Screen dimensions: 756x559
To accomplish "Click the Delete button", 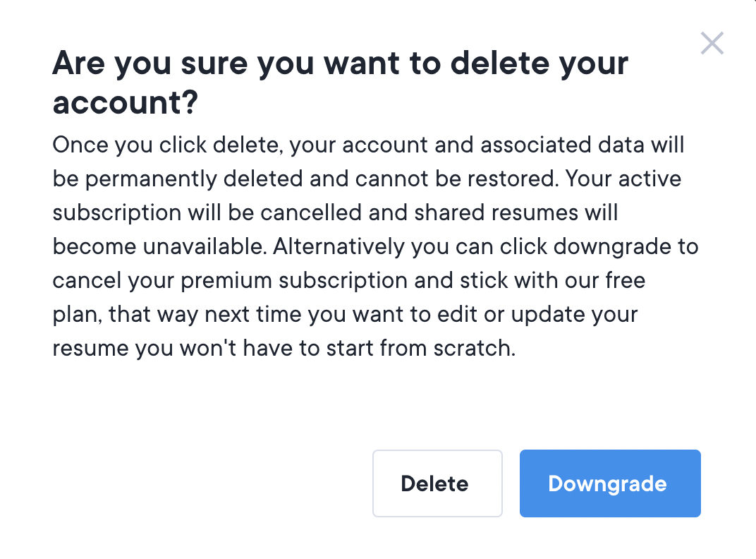I will pos(437,483).
